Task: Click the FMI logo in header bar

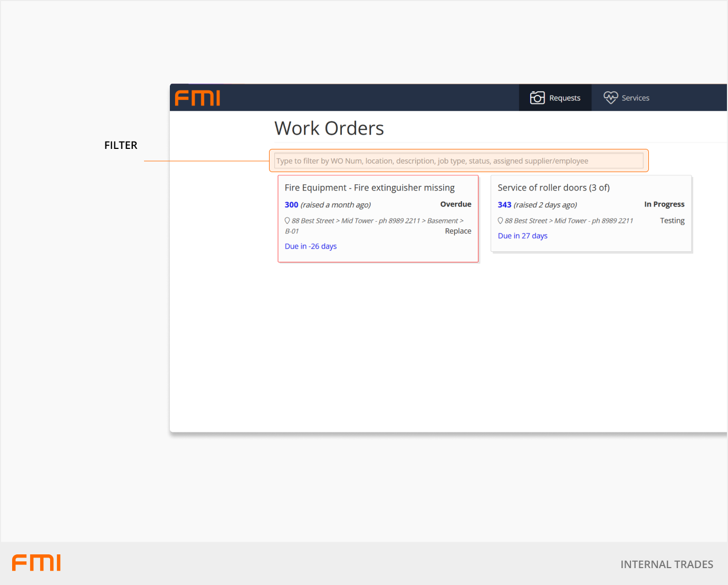Action: pos(197,98)
